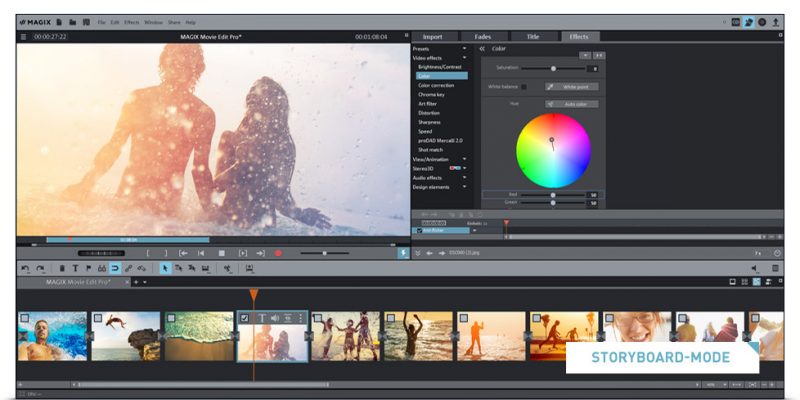Toggle the highlighted magnet snapping icon
Screen dimensions: 800x400
pyautogui.click(x=115, y=268)
